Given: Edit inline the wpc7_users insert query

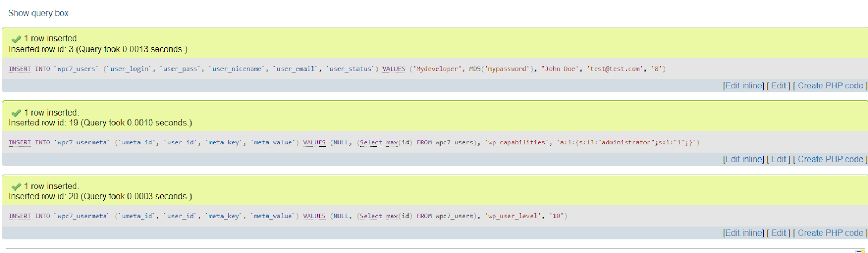Looking at the screenshot, I should point(744,86).
